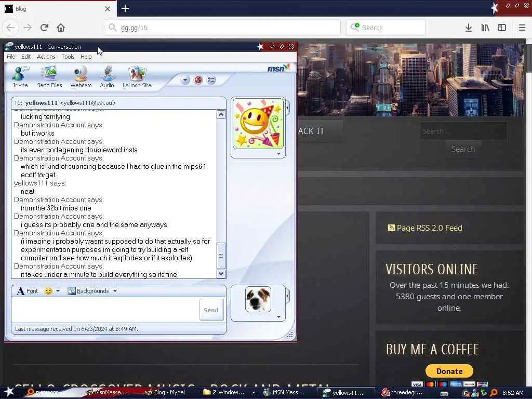This screenshot has width=532, height=399.
Task: Click the Launch Site toolbar icon
Action: 137,77
